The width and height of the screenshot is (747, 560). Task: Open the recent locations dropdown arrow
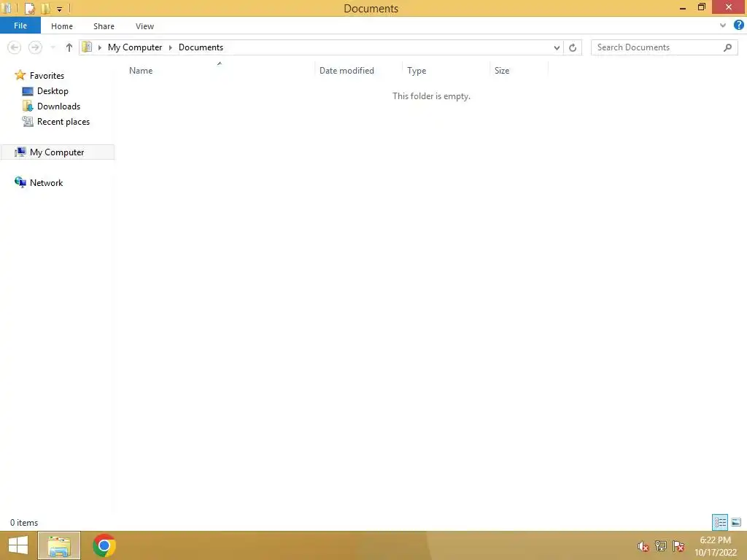click(x=53, y=47)
